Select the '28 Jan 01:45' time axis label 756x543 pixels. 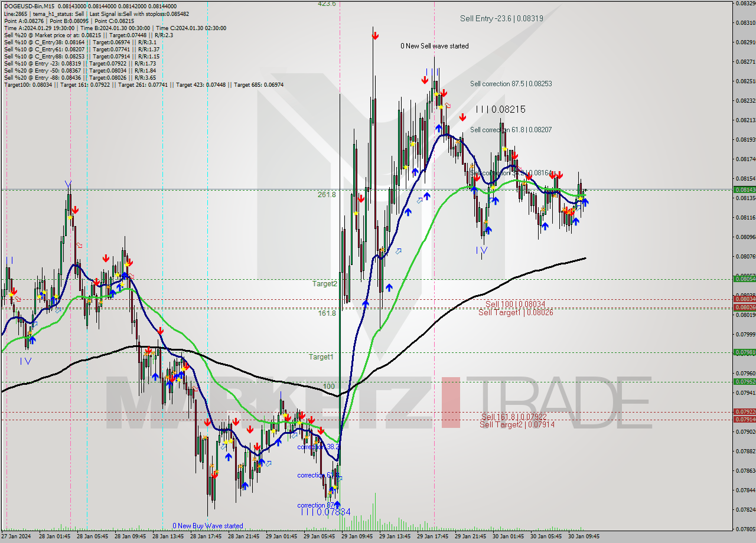pyautogui.click(x=55, y=537)
